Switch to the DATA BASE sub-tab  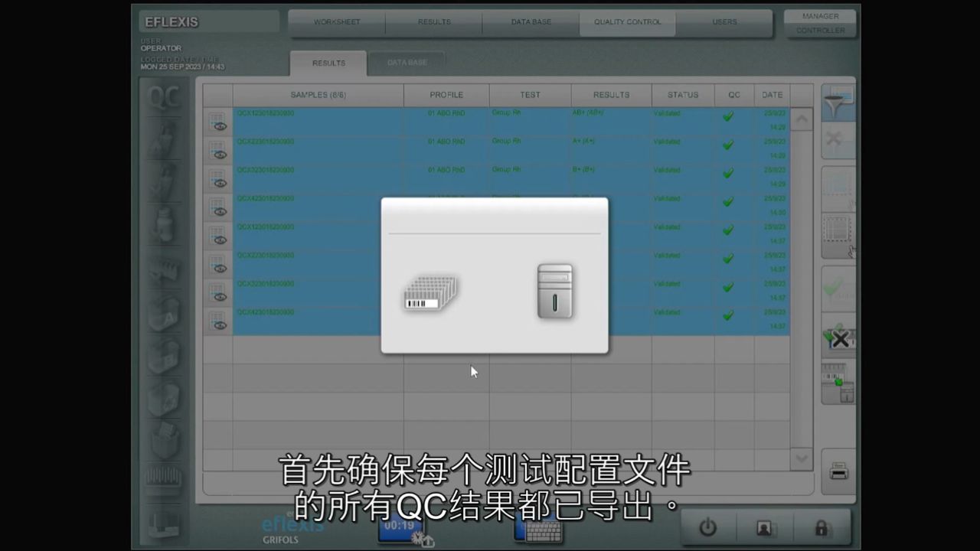coord(407,63)
